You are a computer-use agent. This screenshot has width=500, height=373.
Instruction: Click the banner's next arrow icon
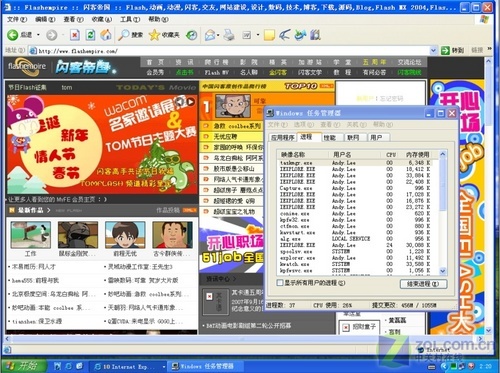click(x=191, y=101)
